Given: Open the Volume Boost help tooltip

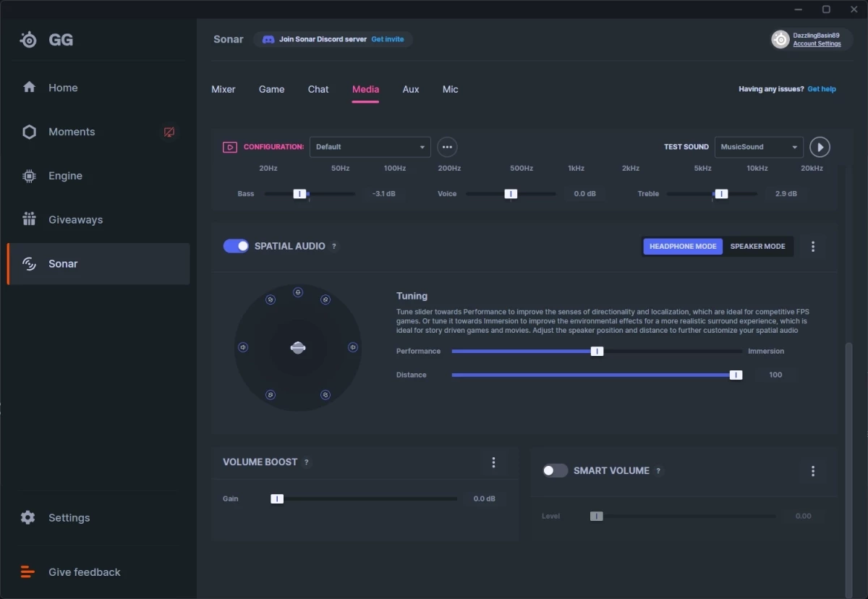Looking at the screenshot, I should click(x=307, y=462).
